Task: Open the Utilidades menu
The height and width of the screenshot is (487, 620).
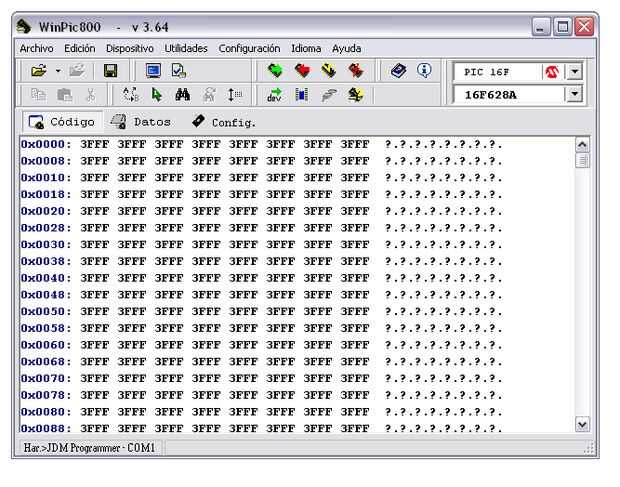Action: pos(186,49)
